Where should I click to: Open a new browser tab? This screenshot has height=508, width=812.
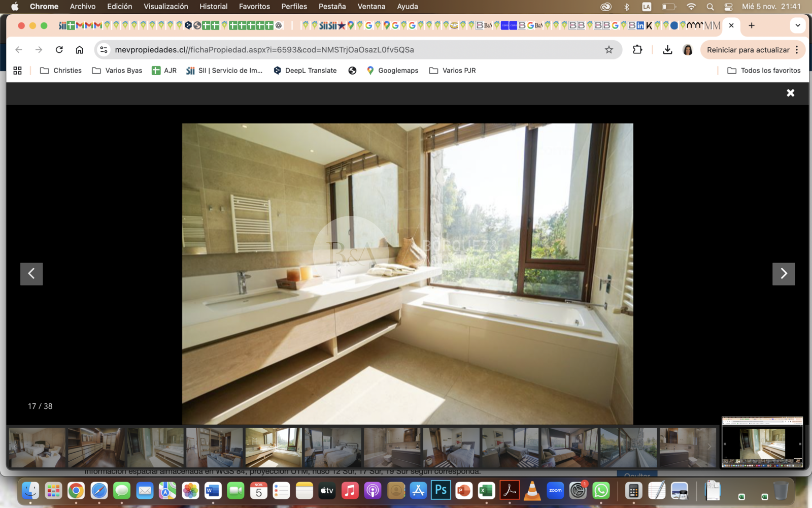click(x=752, y=25)
